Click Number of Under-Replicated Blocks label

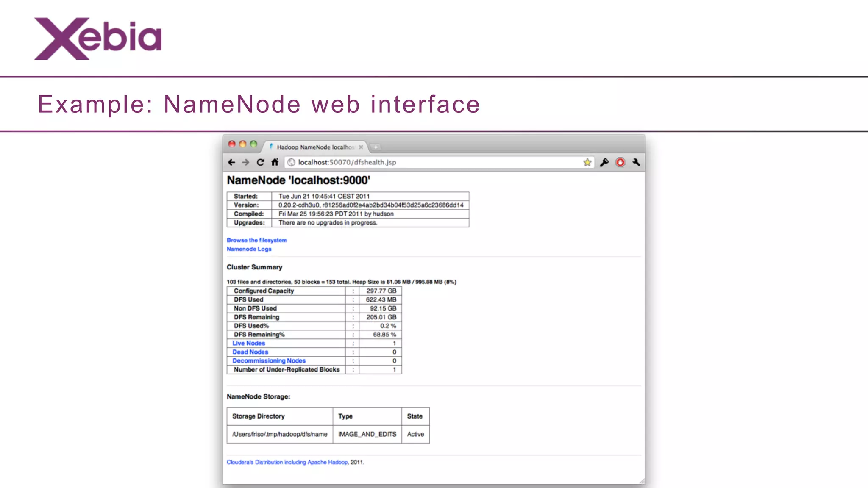[x=287, y=369]
